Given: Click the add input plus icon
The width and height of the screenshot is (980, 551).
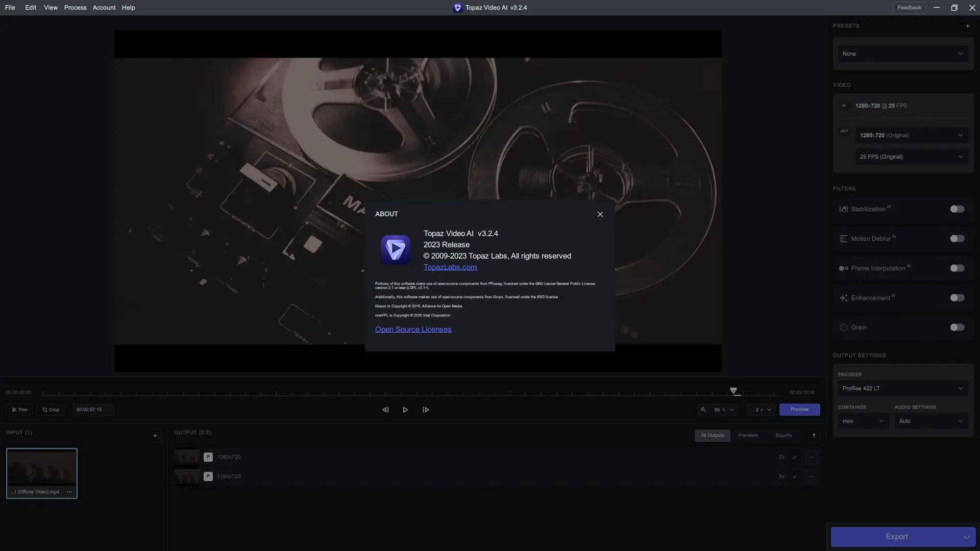Looking at the screenshot, I should 155,436.
